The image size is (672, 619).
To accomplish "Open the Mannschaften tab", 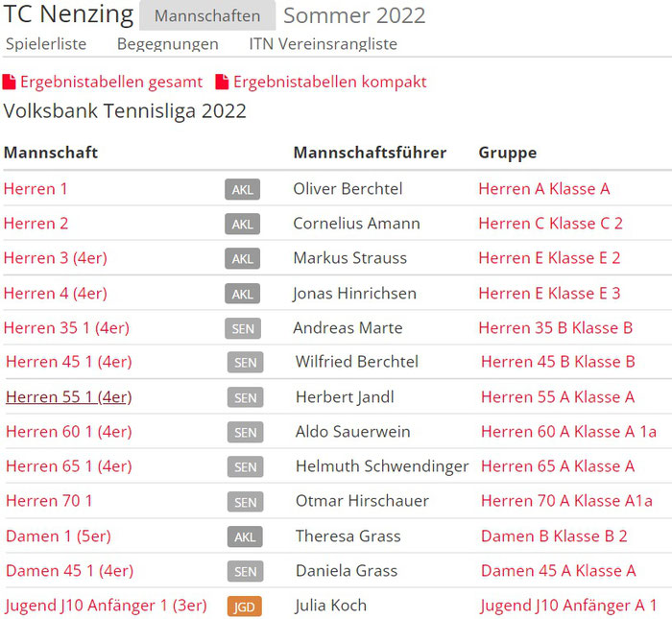I will click(207, 15).
